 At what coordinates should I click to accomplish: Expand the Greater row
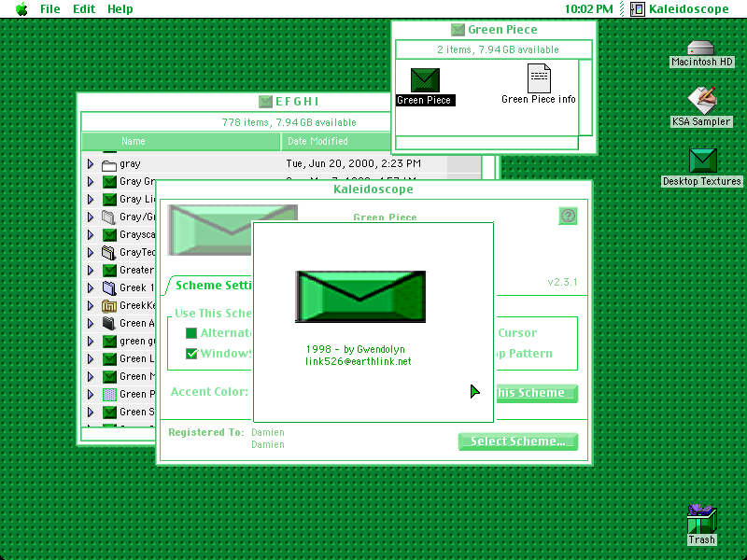(91, 271)
